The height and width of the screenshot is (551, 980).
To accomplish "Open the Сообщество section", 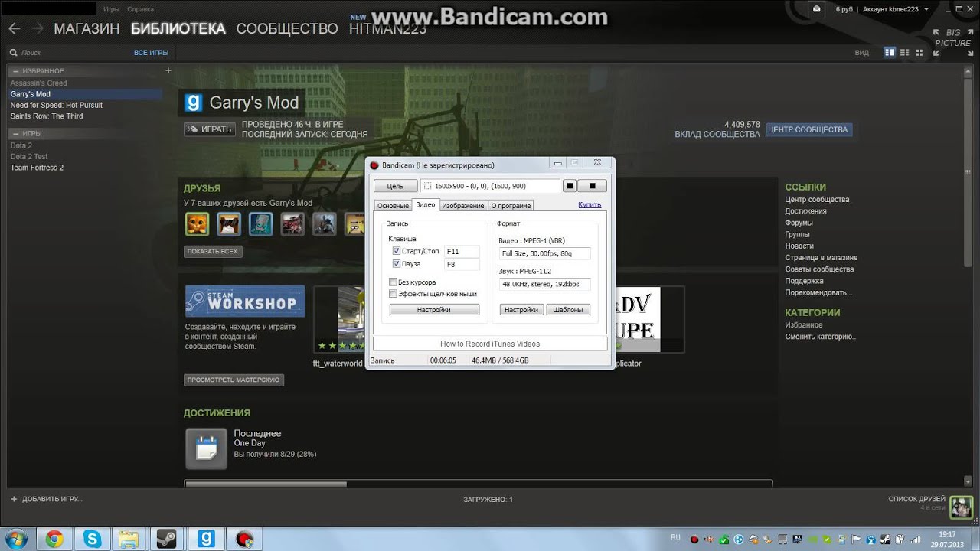I will click(x=287, y=29).
